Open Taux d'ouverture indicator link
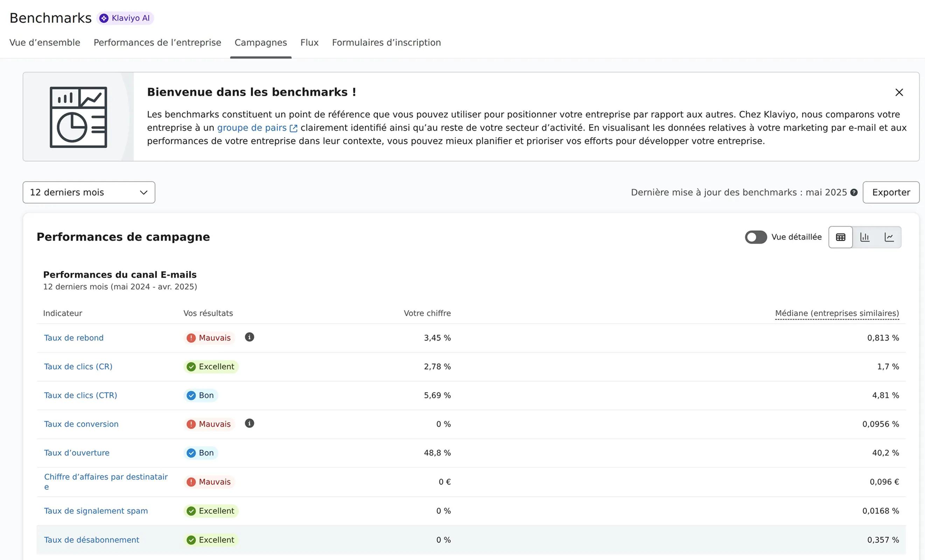The width and height of the screenshot is (925, 560). click(x=77, y=453)
